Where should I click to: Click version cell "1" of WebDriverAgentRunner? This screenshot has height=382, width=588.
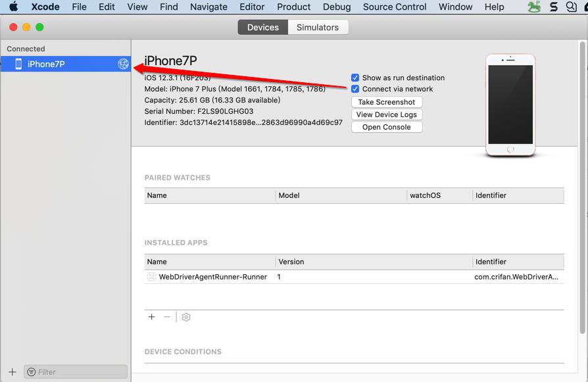click(279, 277)
